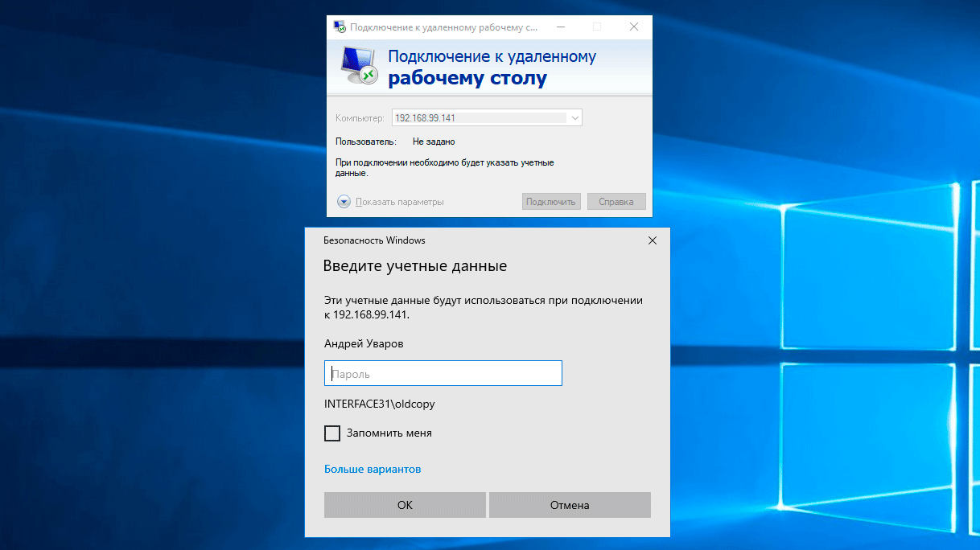Screen dimensions: 980x550
Task: Click the Справка button
Action: [616, 202]
